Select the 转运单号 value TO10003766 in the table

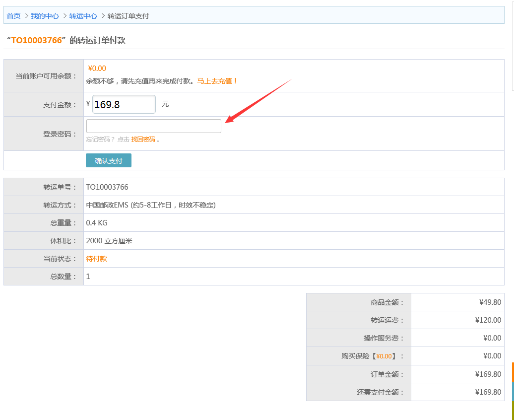107,187
